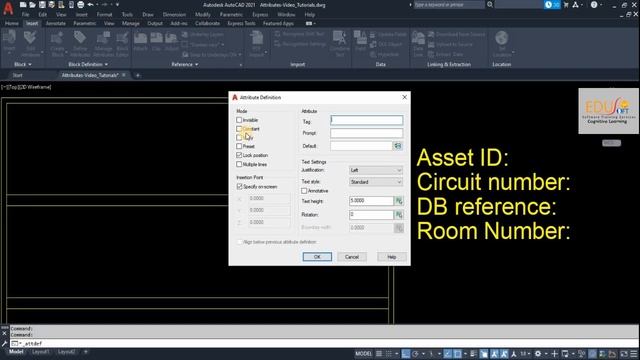The height and width of the screenshot is (360, 640).
Task: Switch to the Layout1 tab
Action: 40,352
